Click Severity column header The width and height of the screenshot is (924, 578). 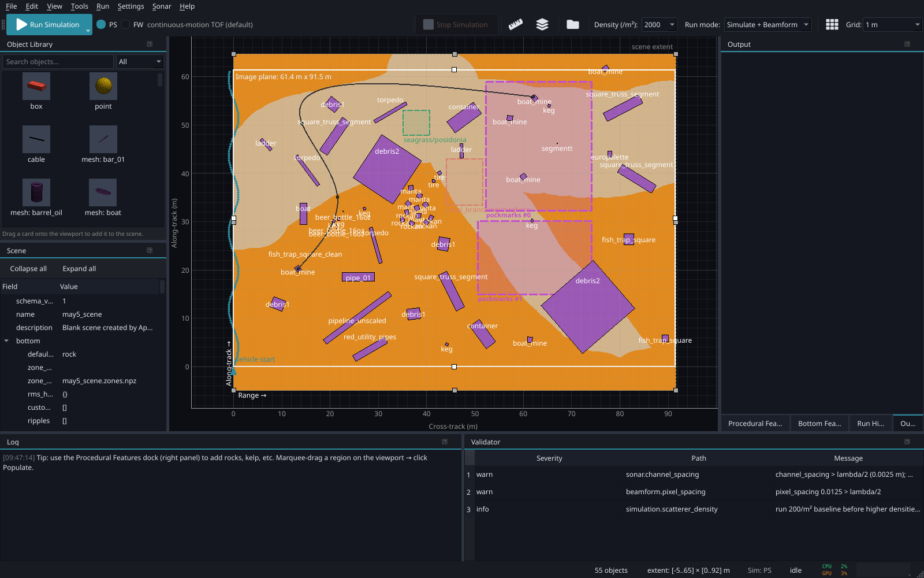[x=549, y=458]
